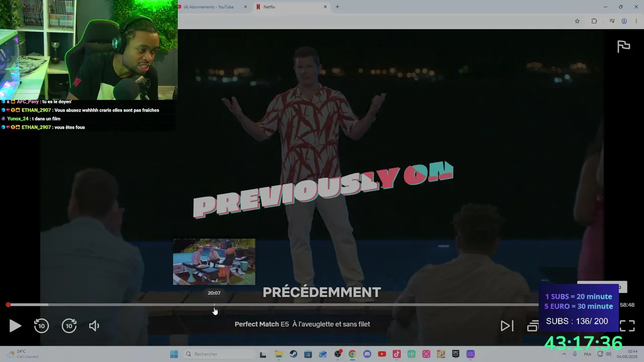Click the 'SUBS : 136/ 200' counter
Image resolution: width=644 pixels, height=362 pixels.
pyautogui.click(x=577, y=321)
